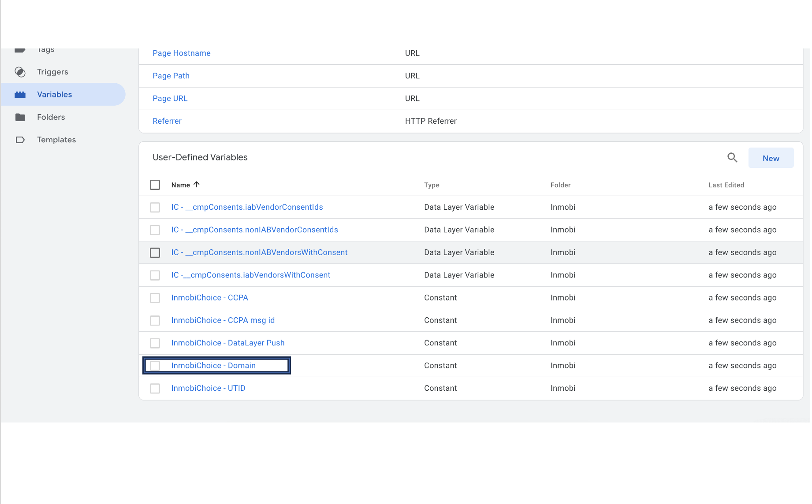Open the Folders section
The image size is (812, 504).
pyautogui.click(x=51, y=117)
